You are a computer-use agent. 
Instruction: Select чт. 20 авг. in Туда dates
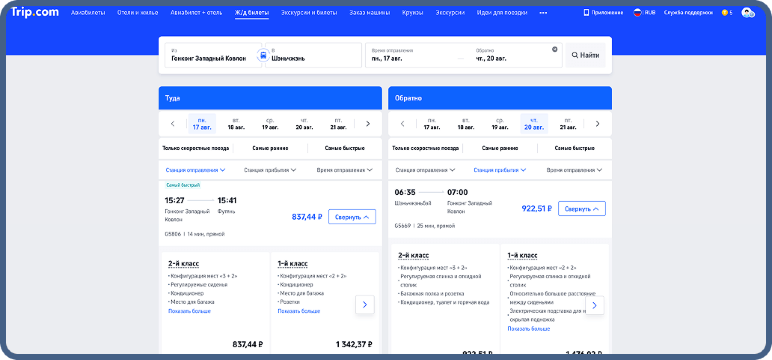[304, 124]
